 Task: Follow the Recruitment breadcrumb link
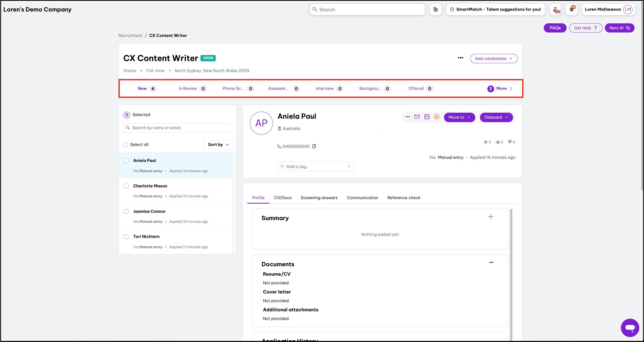pos(130,36)
